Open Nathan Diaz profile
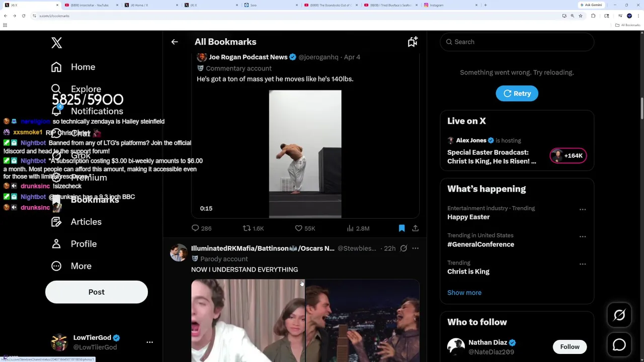 [488, 342]
